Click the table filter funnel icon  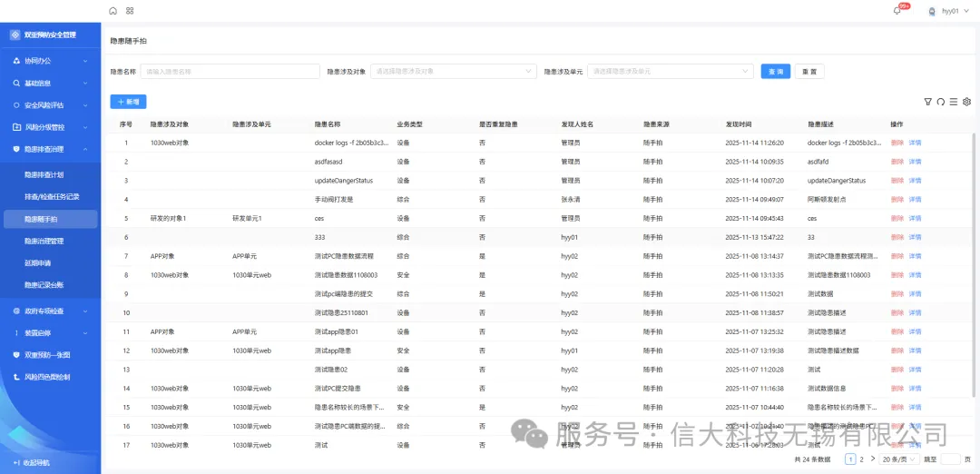click(927, 102)
